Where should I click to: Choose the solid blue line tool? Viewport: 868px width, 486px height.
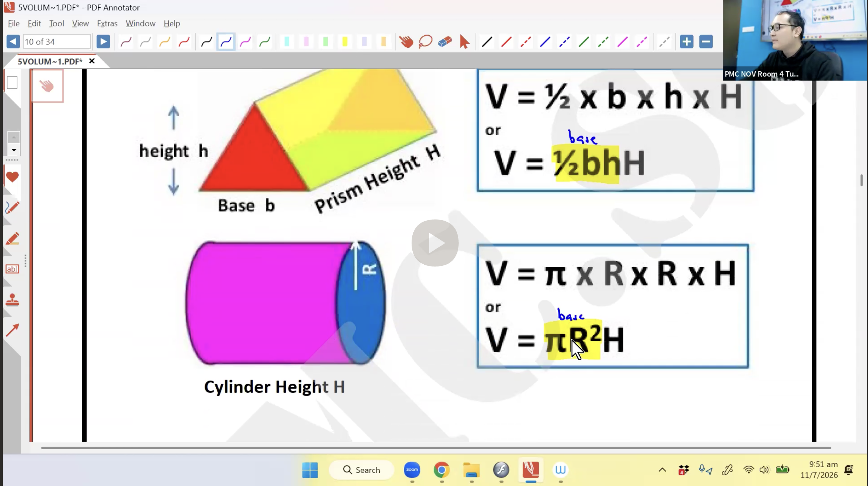[545, 42]
